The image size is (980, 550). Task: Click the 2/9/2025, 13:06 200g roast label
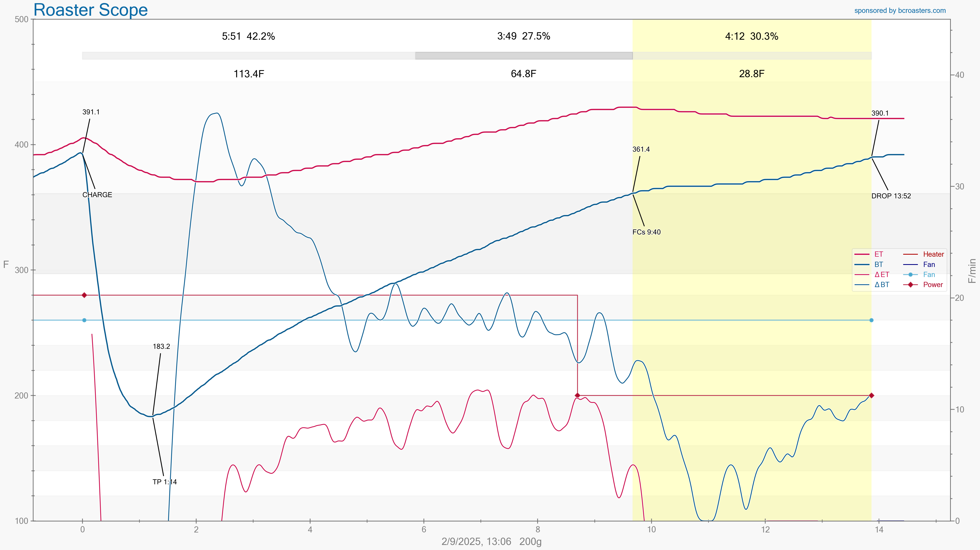(x=491, y=542)
